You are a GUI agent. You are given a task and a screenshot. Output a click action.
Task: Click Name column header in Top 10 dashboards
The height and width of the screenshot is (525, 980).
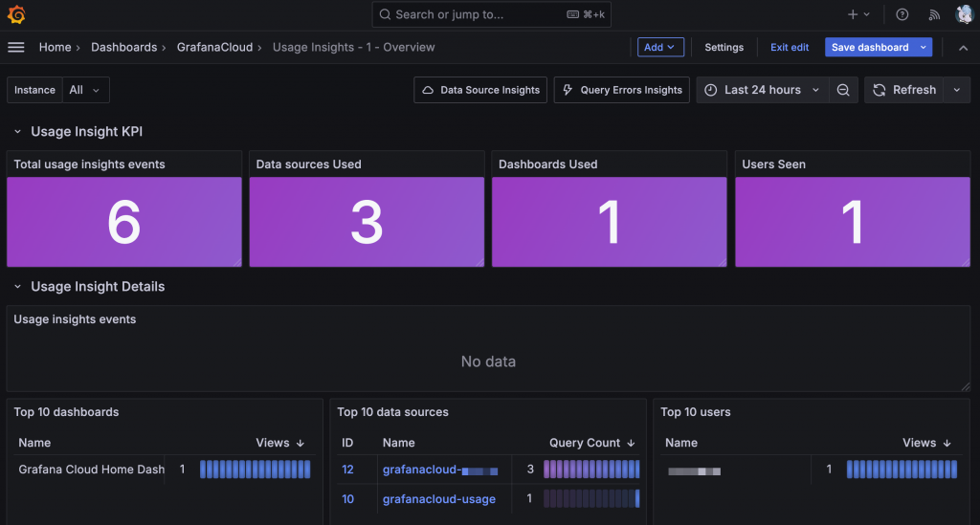[x=34, y=443]
